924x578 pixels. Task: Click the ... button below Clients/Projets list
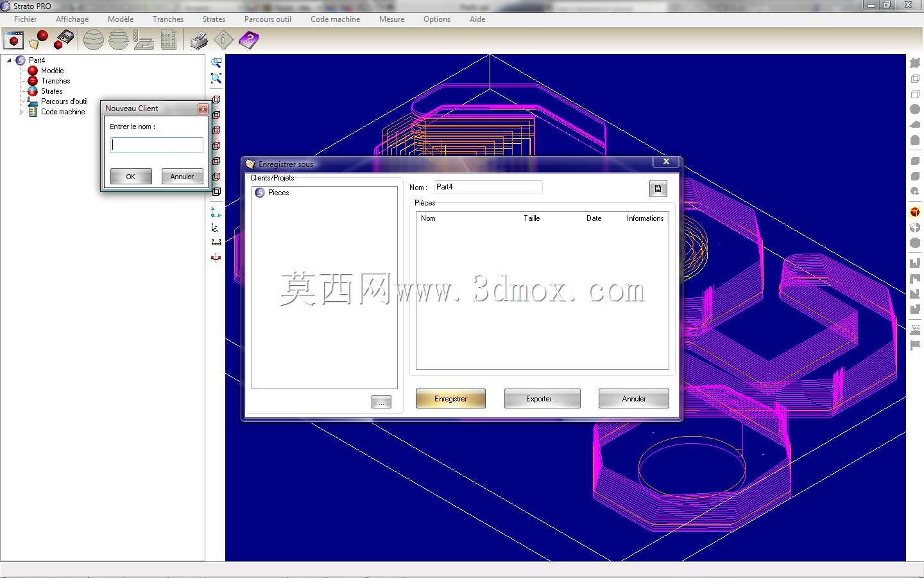[x=381, y=402]
